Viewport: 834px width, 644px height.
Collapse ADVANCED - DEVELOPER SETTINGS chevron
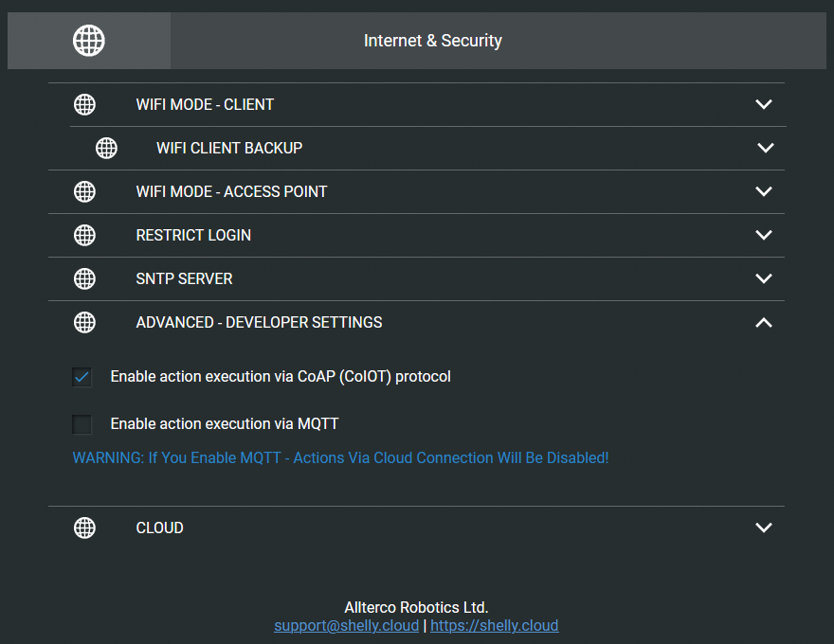click(x=764, y=322)
